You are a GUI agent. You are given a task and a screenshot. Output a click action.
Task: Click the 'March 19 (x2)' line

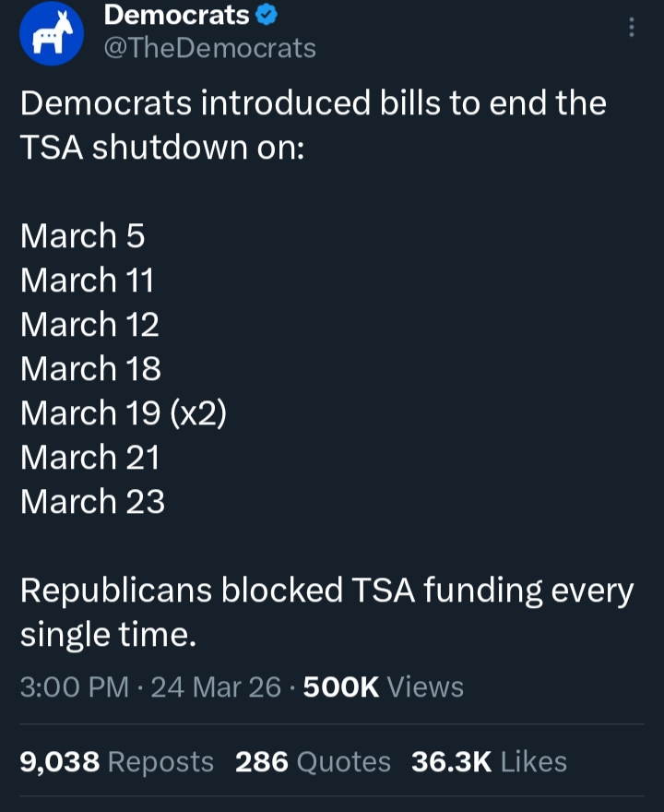pos(124,413)
